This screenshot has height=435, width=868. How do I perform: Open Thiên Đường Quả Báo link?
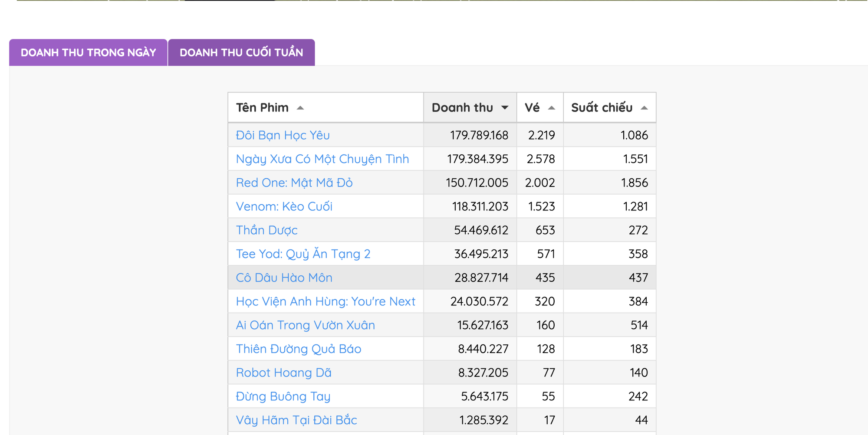pyautogui.click(x=299, y=349)
